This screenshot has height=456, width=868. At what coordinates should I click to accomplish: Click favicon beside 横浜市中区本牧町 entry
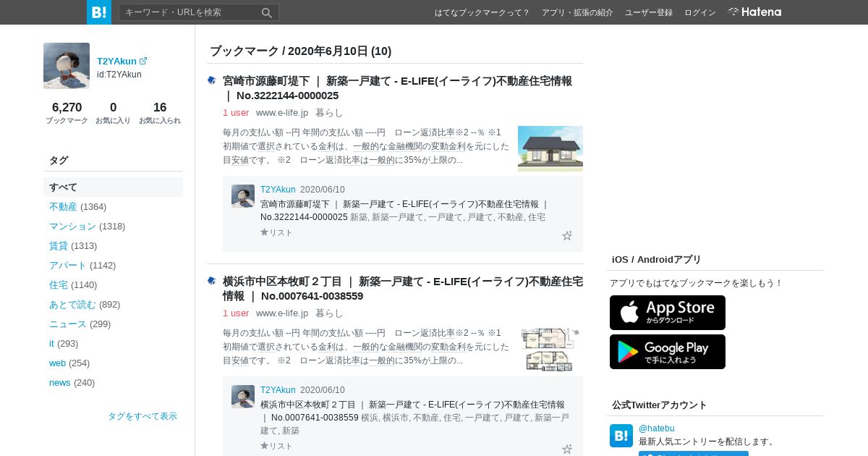[212, 281]
